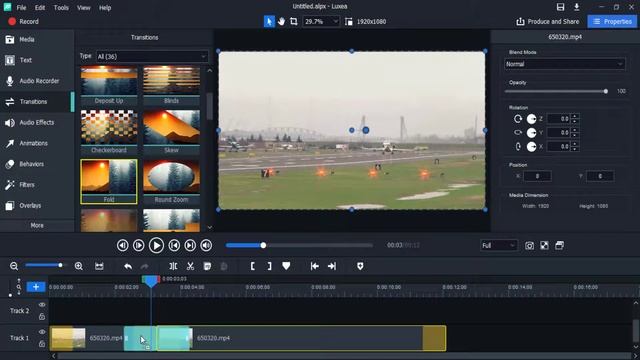Click the next frame button
The width and height of the screenshot is (640, 360).
click(139, 245)
